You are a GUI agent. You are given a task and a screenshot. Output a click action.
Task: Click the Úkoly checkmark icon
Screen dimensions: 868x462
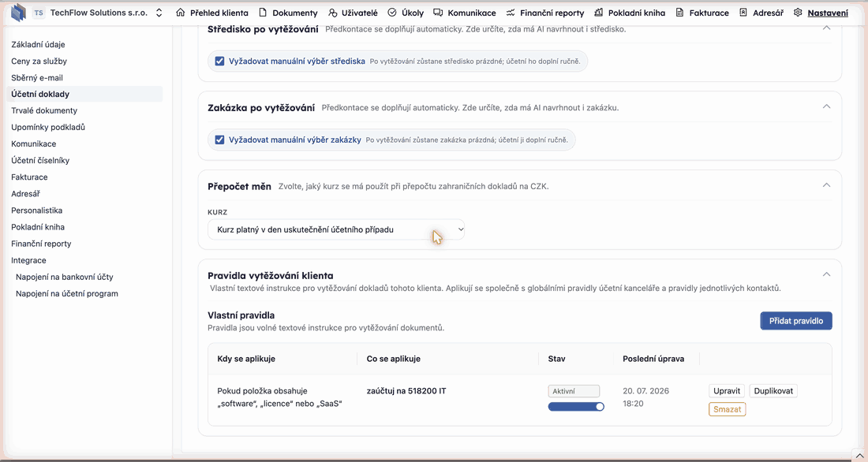tap(392, 13)
